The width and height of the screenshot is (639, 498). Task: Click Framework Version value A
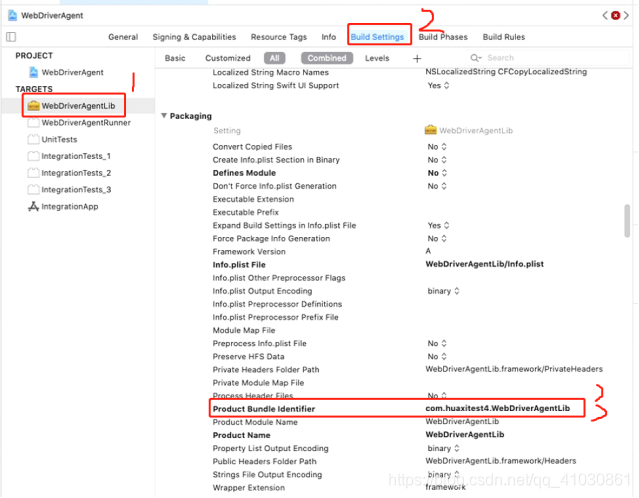click(x=428, y=251)
